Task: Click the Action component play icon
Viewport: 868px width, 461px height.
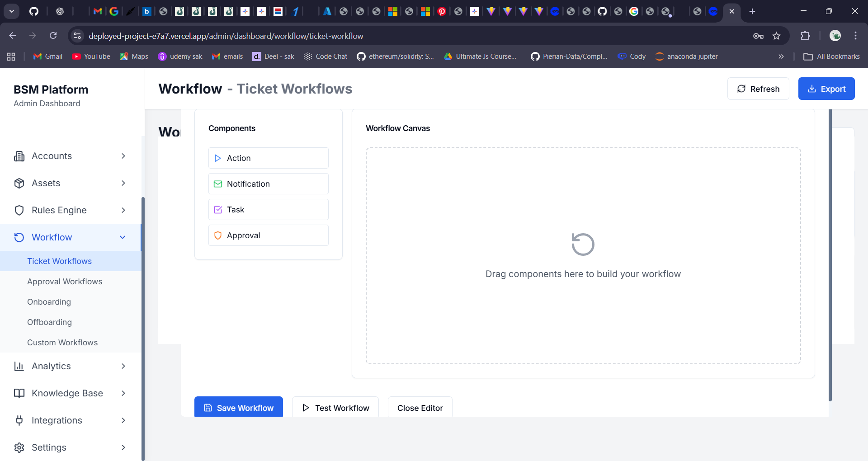Action: click(217, 158)
